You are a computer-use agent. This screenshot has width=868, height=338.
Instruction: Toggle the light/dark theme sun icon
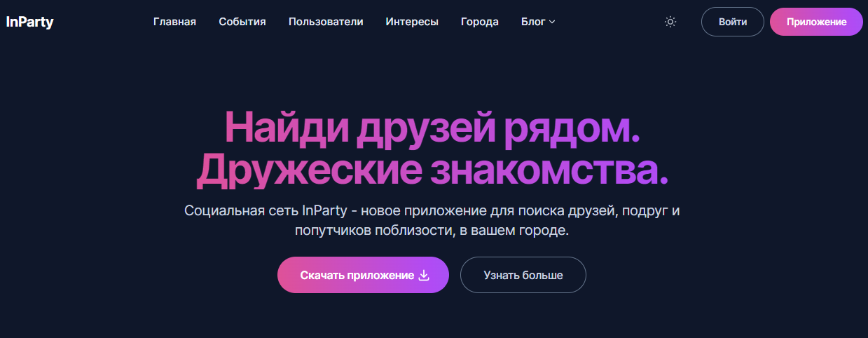click(670, 22)
